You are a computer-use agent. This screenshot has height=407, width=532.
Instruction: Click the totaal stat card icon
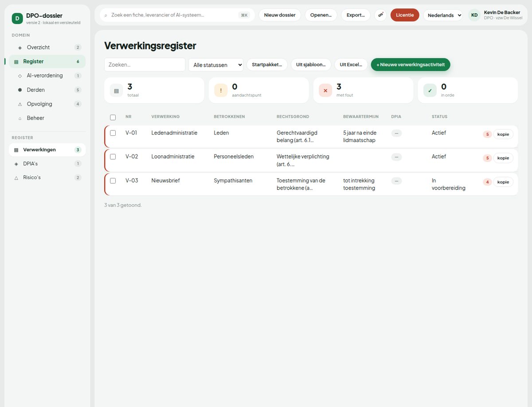tap(117, 91)
